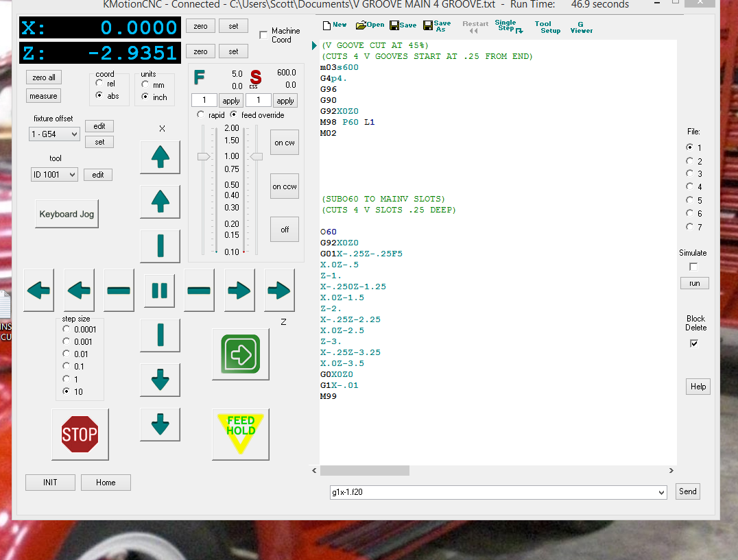This screenshot has width=738, height=560.
Task: Enable the Machine Coord checkbox
Action: (264, 35)
